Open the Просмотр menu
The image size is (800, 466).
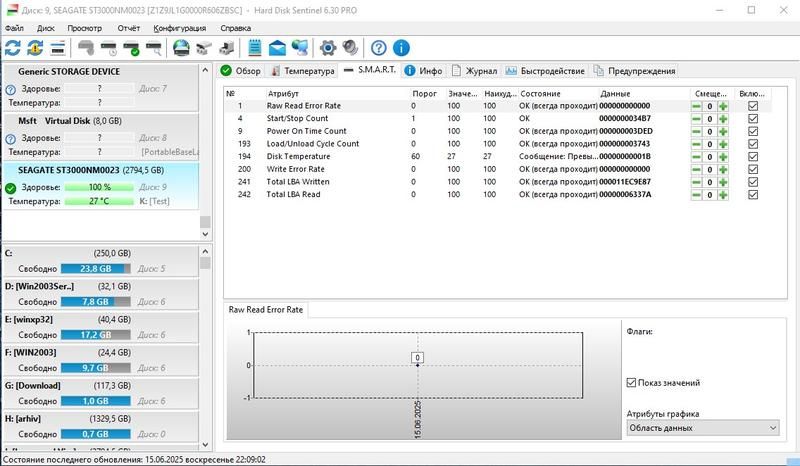85,28
